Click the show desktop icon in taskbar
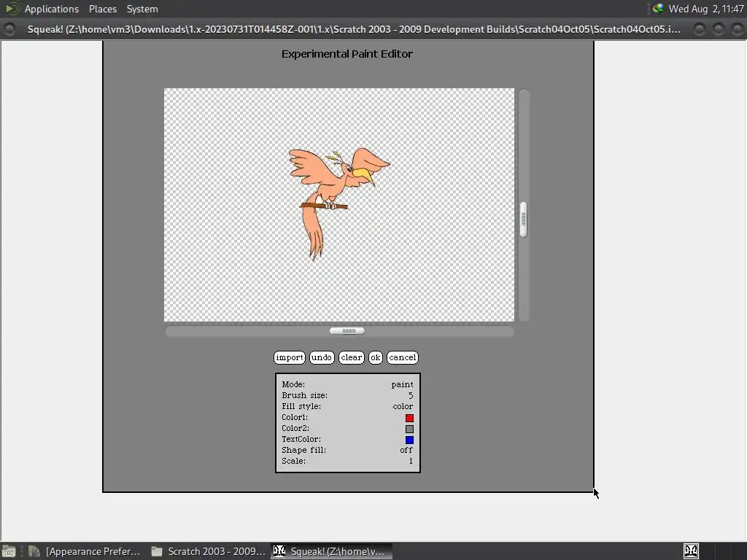747x560 pixels. 9,551
